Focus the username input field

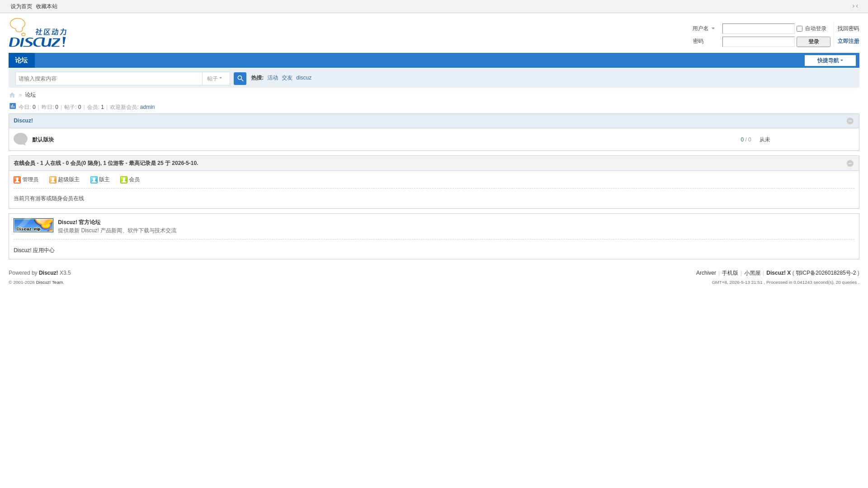[x=758, y=29]
